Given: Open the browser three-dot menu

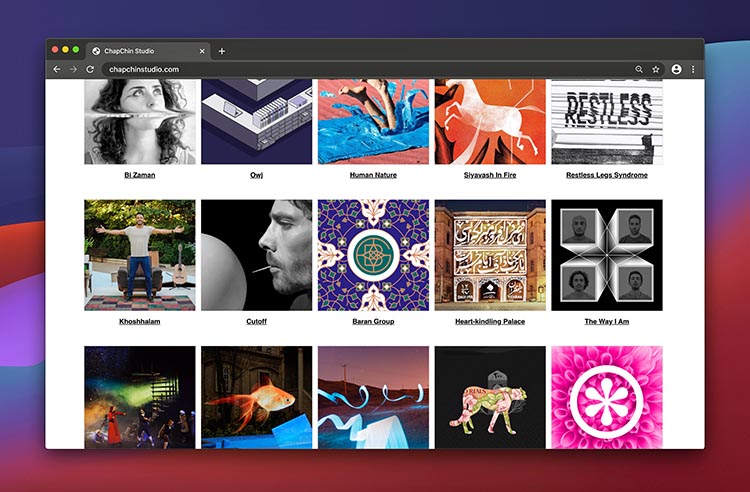Looking at the screenshot, I should point(693,69).
